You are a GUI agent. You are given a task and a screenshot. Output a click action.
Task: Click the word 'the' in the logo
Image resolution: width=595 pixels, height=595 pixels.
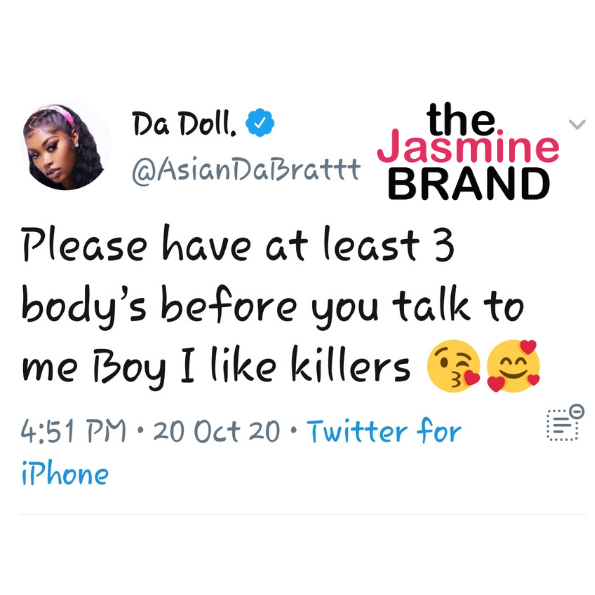[x=461, y=119]
